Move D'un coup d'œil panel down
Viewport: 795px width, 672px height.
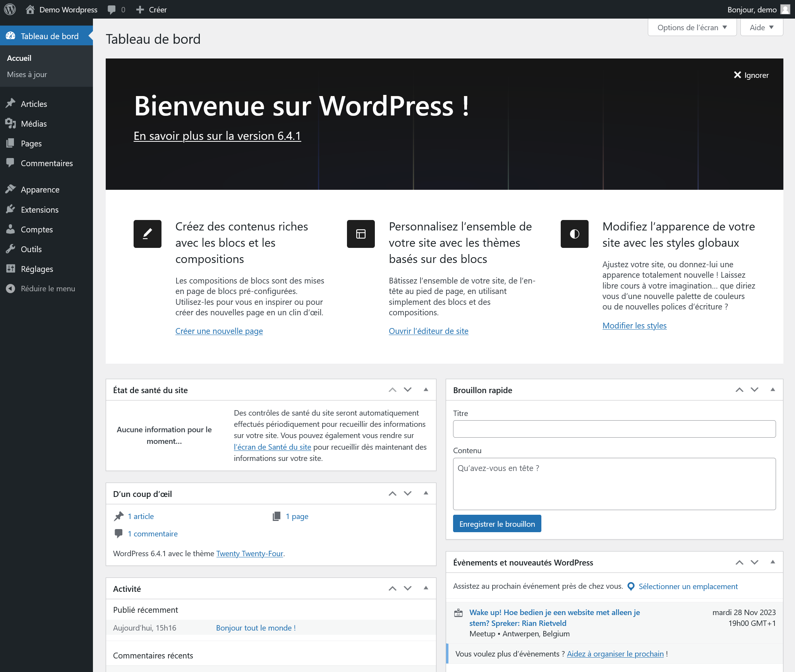[x=408, y=493]
